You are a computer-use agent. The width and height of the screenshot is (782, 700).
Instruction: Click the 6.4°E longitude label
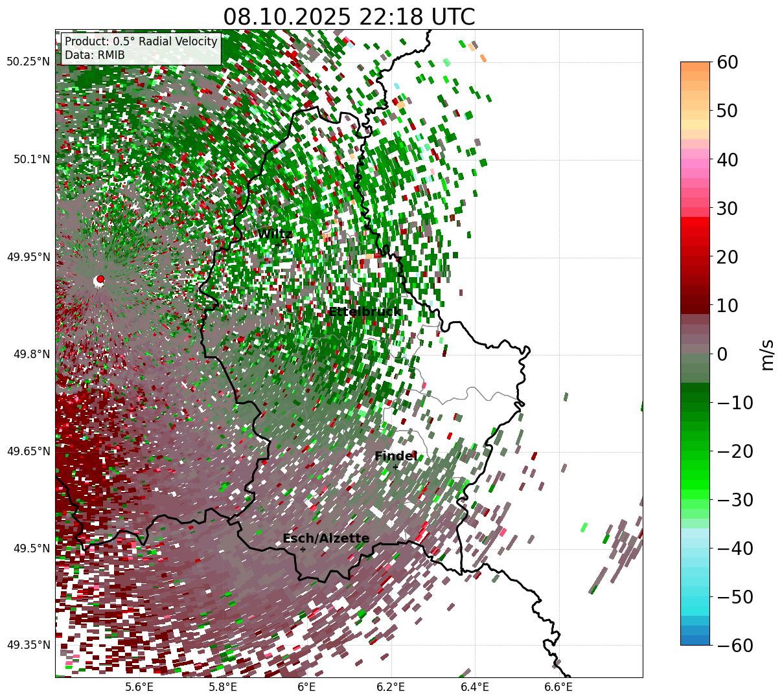[475, 688]
